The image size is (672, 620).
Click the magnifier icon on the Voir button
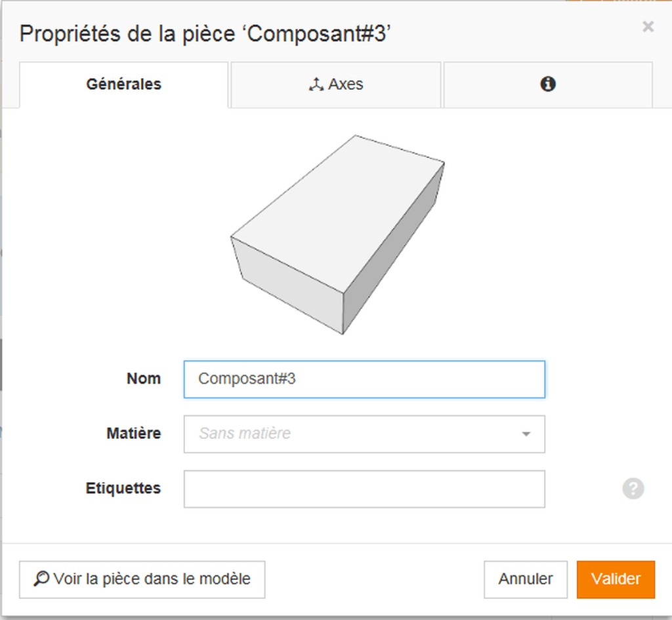tap(41, 579)
